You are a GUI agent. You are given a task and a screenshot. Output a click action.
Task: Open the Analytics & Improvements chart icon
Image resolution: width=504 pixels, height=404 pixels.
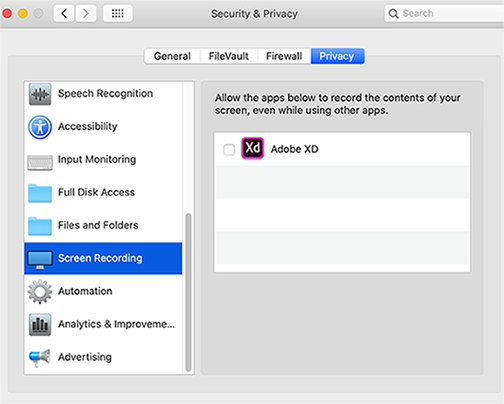click(40, 324)
